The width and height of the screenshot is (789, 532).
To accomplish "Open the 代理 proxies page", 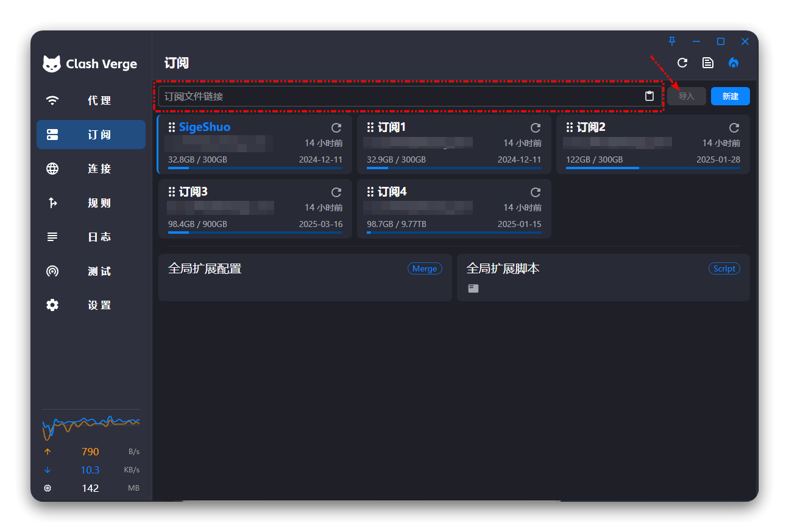I will (91, 100).
